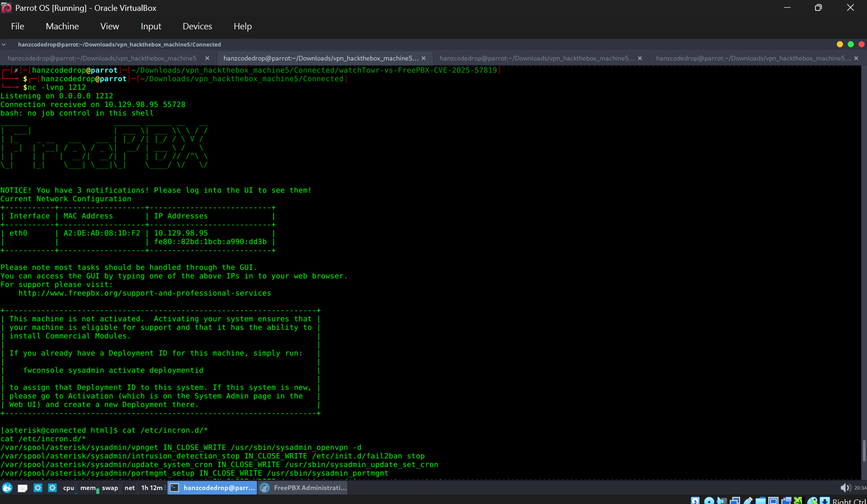Click the sysadmin_portmgmt incron line

pyautogui.click(x=195, y=473)
